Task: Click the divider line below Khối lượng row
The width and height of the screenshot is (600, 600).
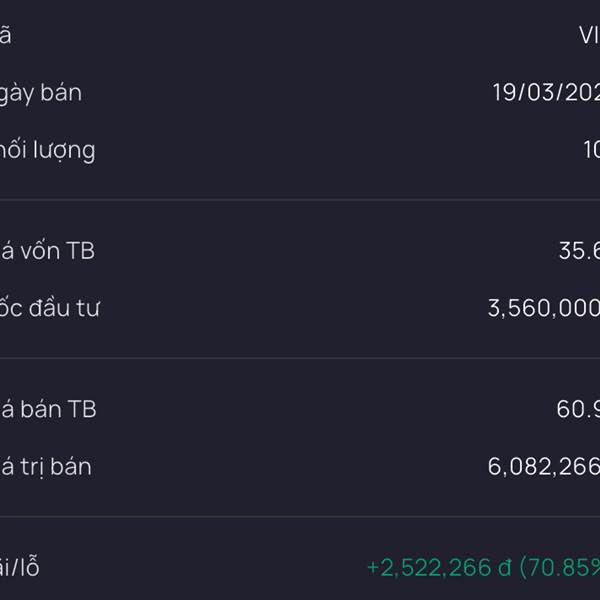Action: coord(300,200)
